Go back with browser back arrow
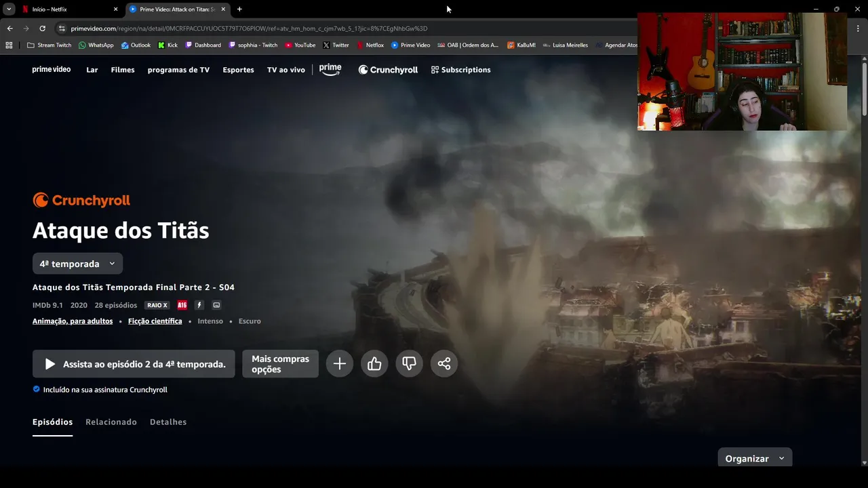Image resolution: width=868 pixels, height=488 pixels. tap(9, 28)
